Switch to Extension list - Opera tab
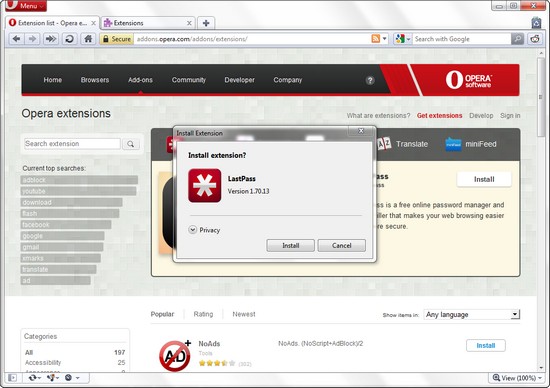The height and width of the screenshot is (388, 550). click(x=53, y=23)
